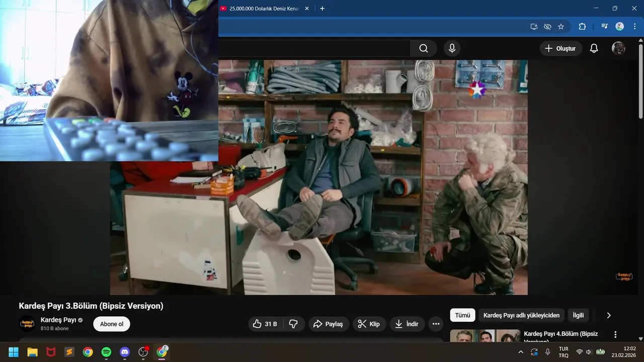Open the taskbar clock 12:02

click(x=623, y=352)
